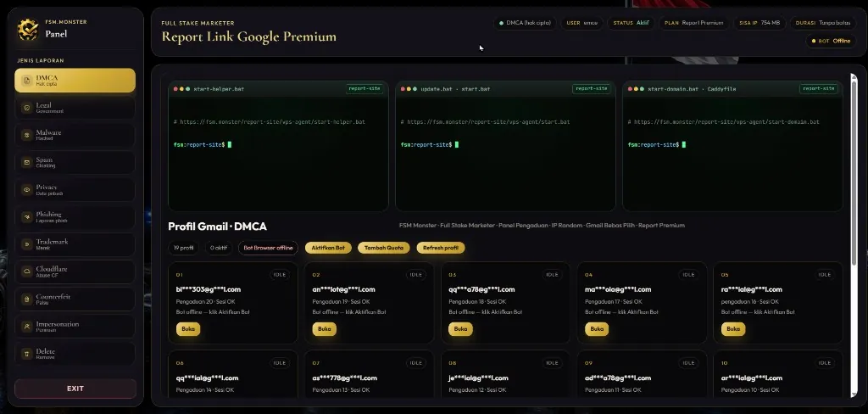This screenshot has width=868, height=414.
Task: Click the DMCA (hak cipta) header badge
Action: (525, 23)
